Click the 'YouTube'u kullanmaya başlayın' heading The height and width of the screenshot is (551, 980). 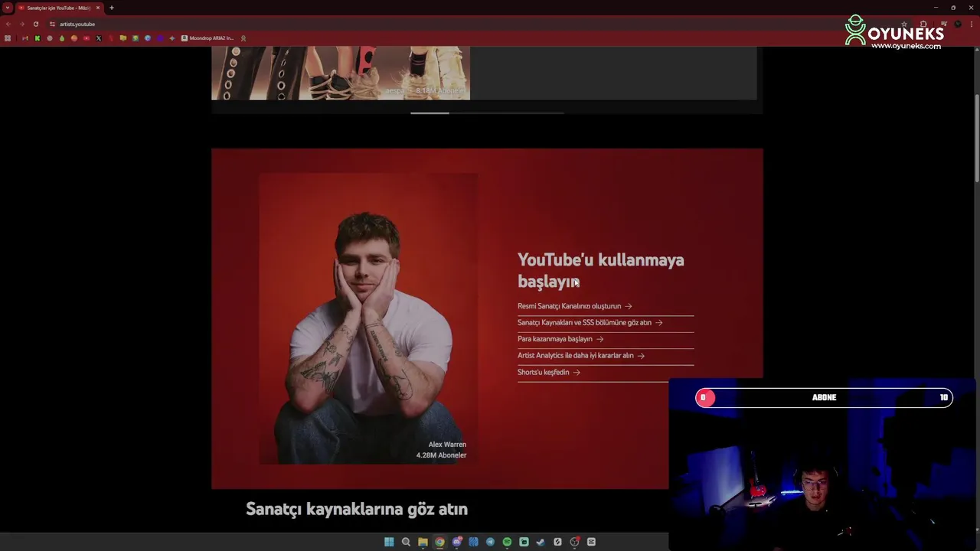tap(600, 270)
